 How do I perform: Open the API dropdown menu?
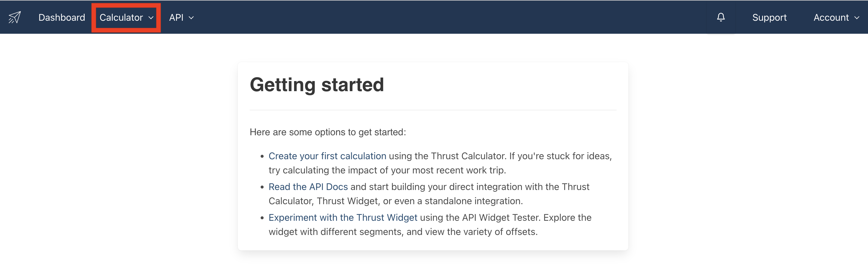pos(176,17)
